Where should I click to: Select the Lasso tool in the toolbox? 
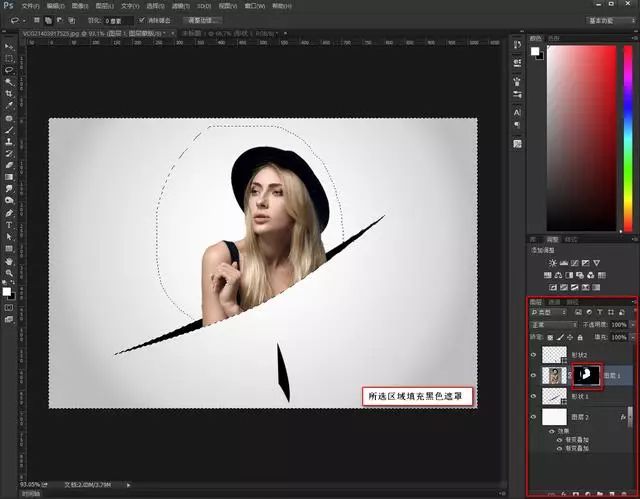(x=9, y=70)
